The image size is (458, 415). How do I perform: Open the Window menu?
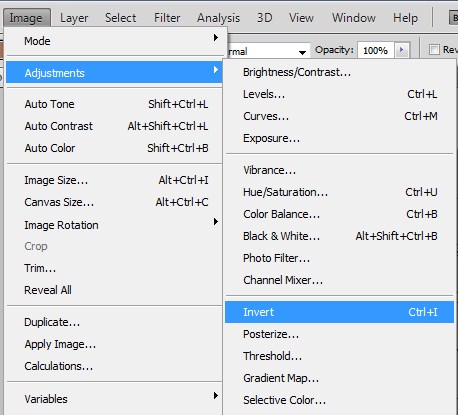[354, 18]
